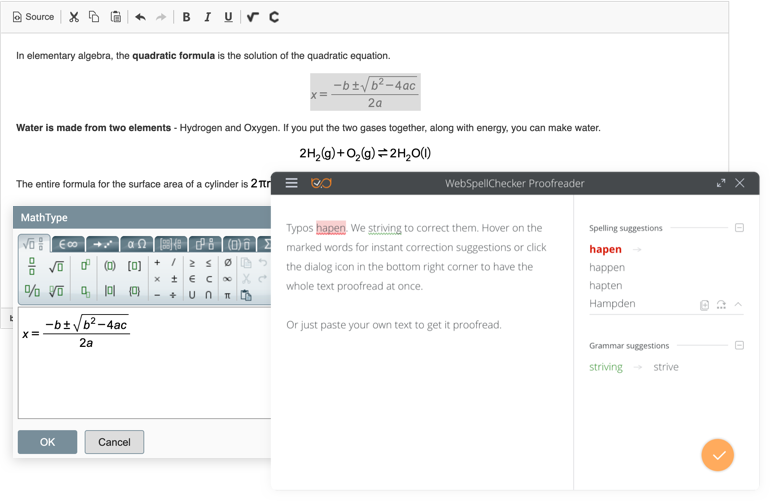Open the MathType arrows tab

pyautogui.click(x=102, y=244)
